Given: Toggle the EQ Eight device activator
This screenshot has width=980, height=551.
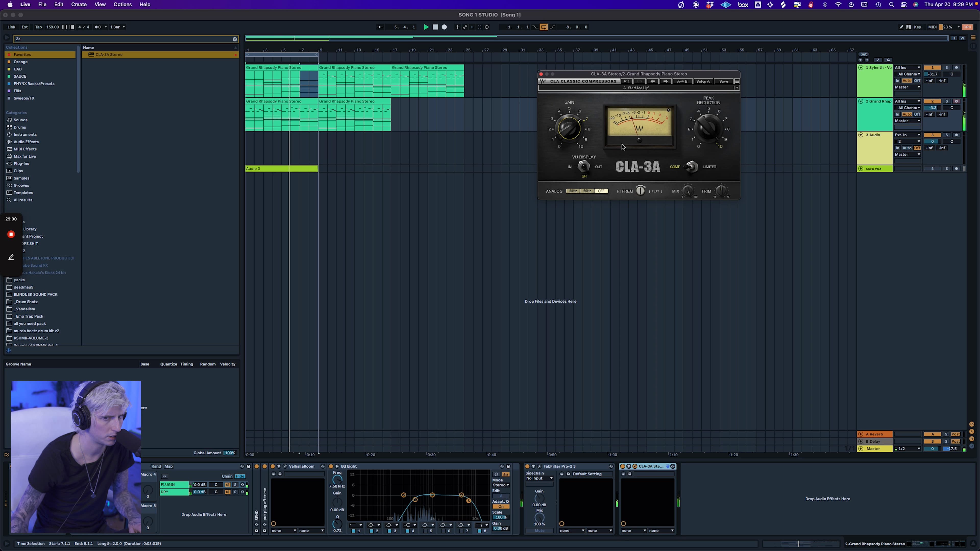Looking at the screenshot, I should point(330,467).
